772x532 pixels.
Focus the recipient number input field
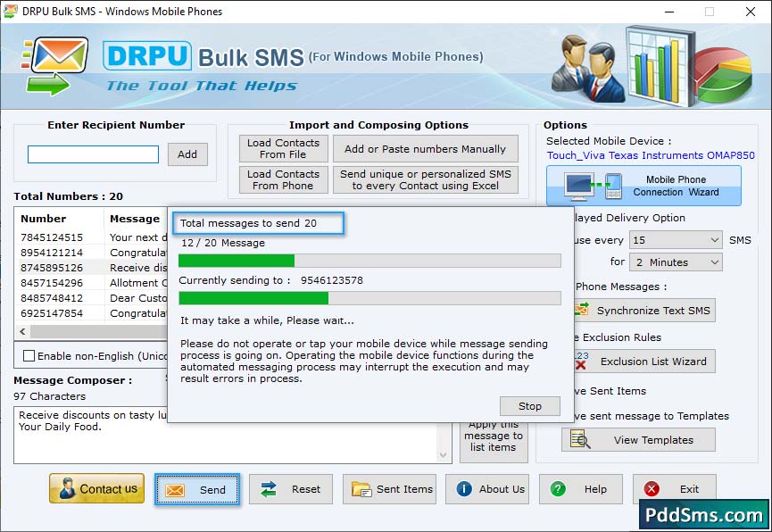click(93, 154)
